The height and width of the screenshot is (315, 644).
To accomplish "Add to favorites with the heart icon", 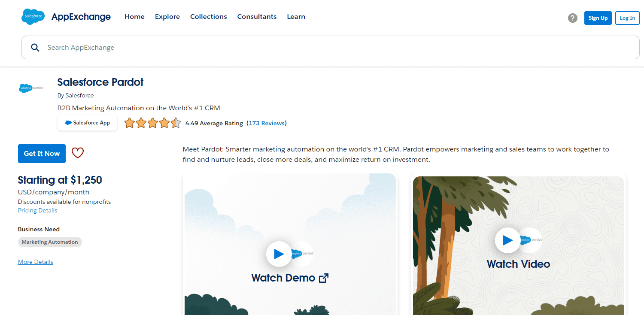I will [78, 153].
